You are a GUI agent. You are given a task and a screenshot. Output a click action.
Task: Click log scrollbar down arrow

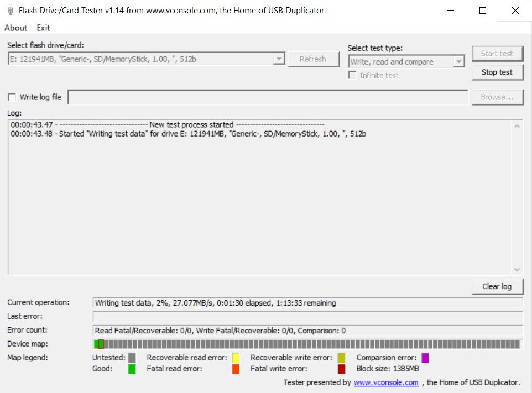pos(517,270)
